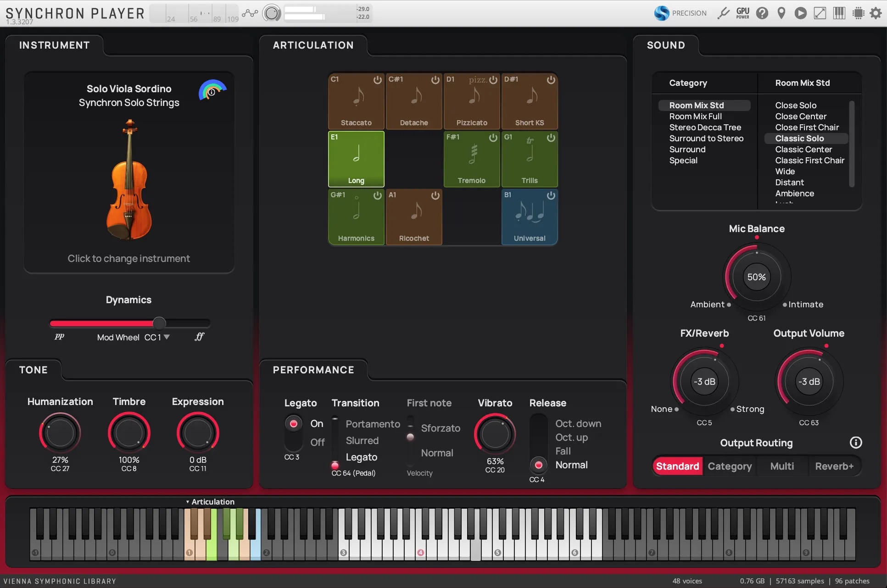
Task: Click the wrench edit tool icon
Action: pos(724,13)
